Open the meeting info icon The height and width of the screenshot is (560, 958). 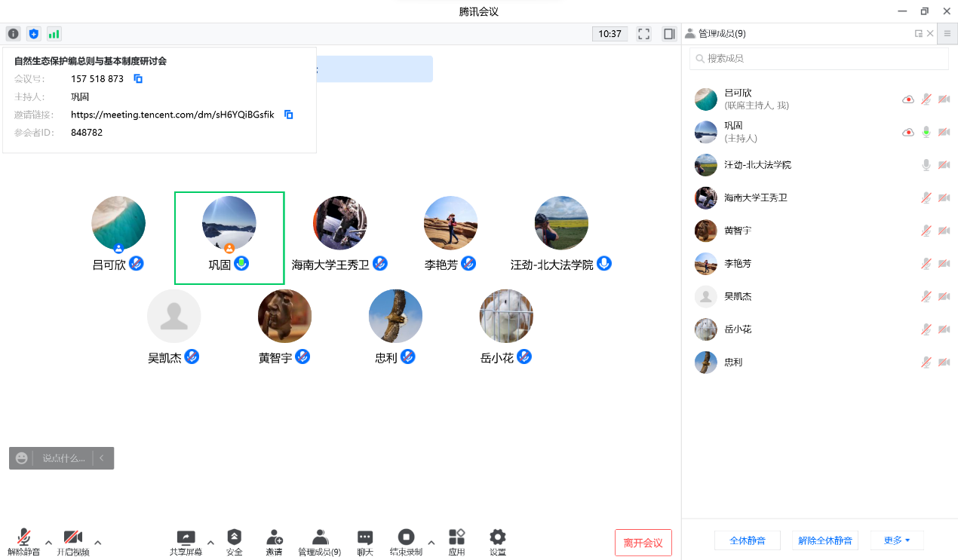(x=14, y=34)
